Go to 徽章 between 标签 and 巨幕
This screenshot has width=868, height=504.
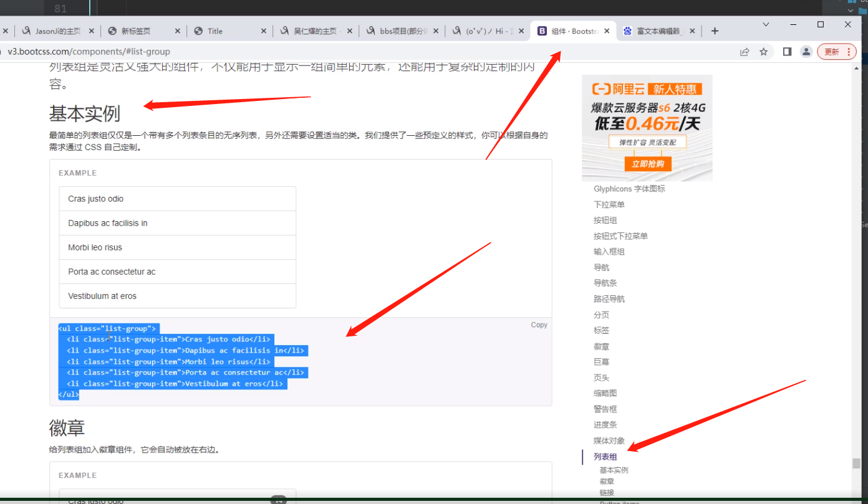pos(602,346)
